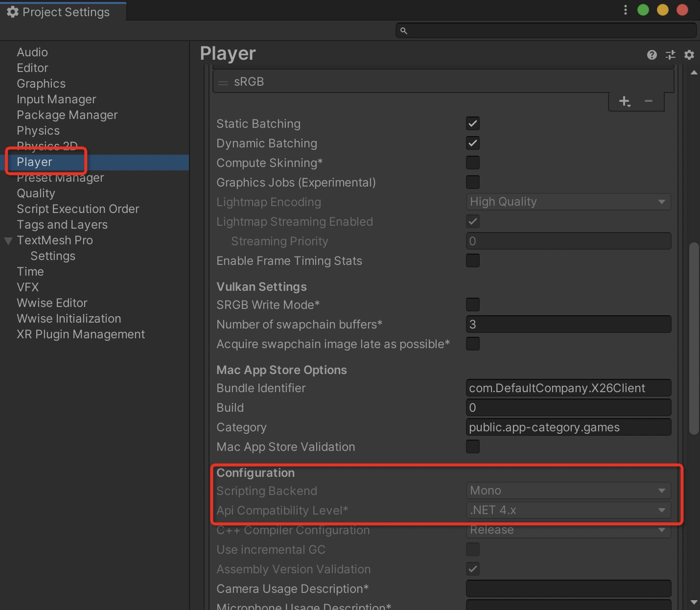Open XR Plugin Management settings
Viewport: 700px width, 610px height.
tap(81, 334)
